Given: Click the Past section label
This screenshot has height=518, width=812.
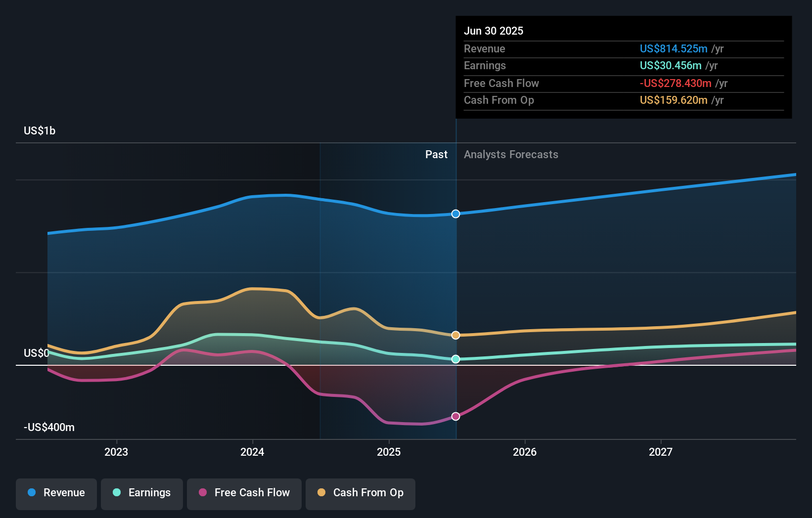Looking at the screenshot, I should coord(436,155).
